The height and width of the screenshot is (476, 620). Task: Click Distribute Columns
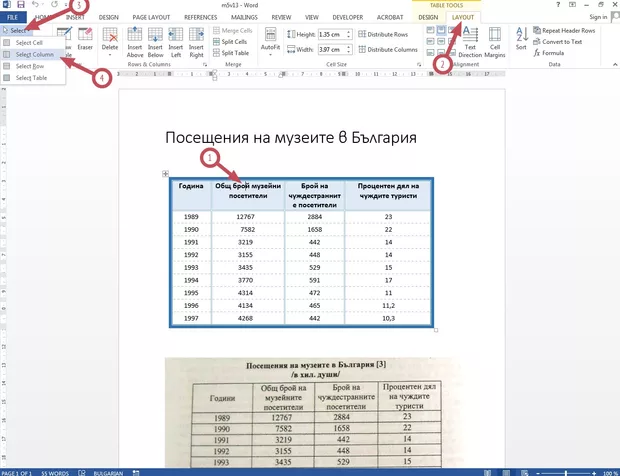point(388,49)
